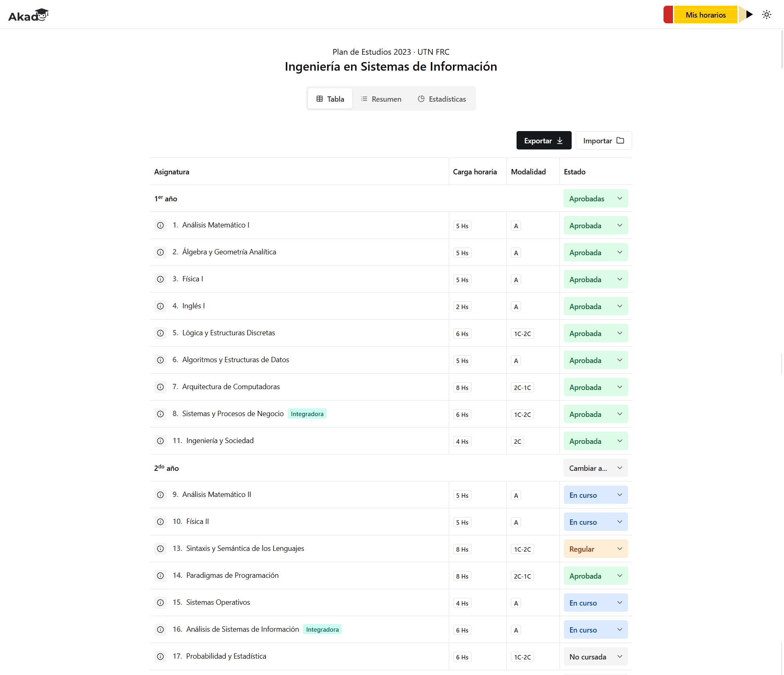
Task: Click the Exportar button
Action: [x=544, y=140]
